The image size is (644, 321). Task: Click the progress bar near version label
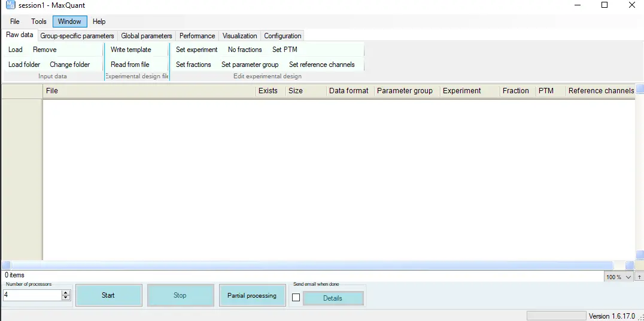tap(557, 316)
